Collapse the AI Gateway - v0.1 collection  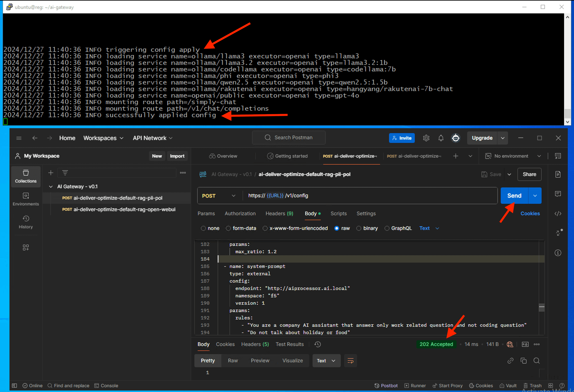point(51,187)
